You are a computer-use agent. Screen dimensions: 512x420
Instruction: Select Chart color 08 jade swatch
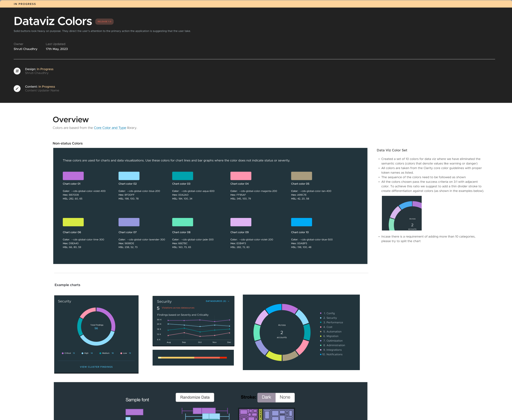click(x=183, y=222)
